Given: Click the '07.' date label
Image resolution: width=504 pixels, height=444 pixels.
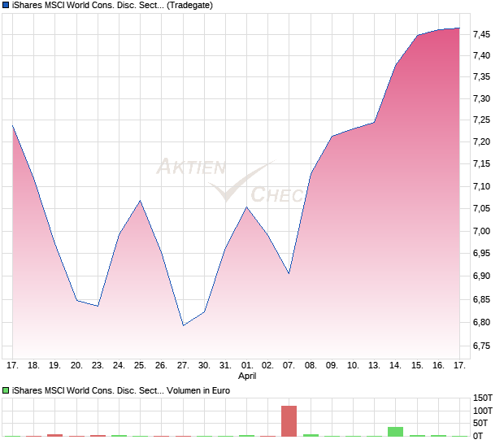Looking at the screenshot, I should (x=289, y=365).
